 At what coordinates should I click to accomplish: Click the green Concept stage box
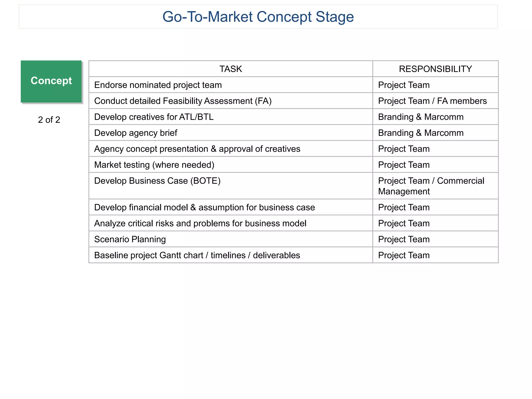pyautogui.click(x=51, y=81)
